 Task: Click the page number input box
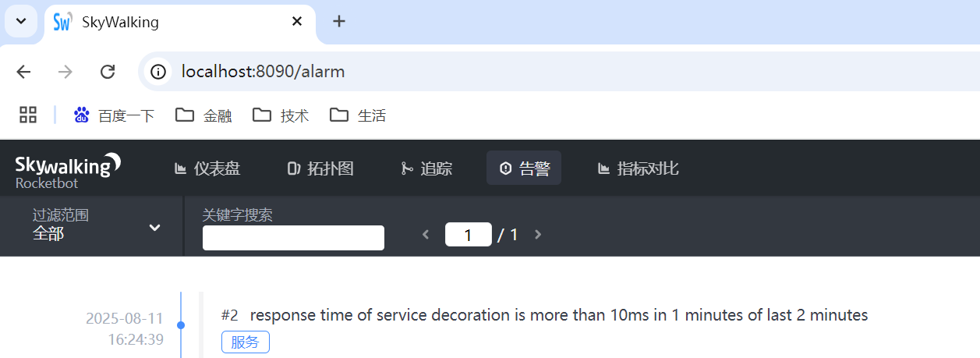pos(469,235)
